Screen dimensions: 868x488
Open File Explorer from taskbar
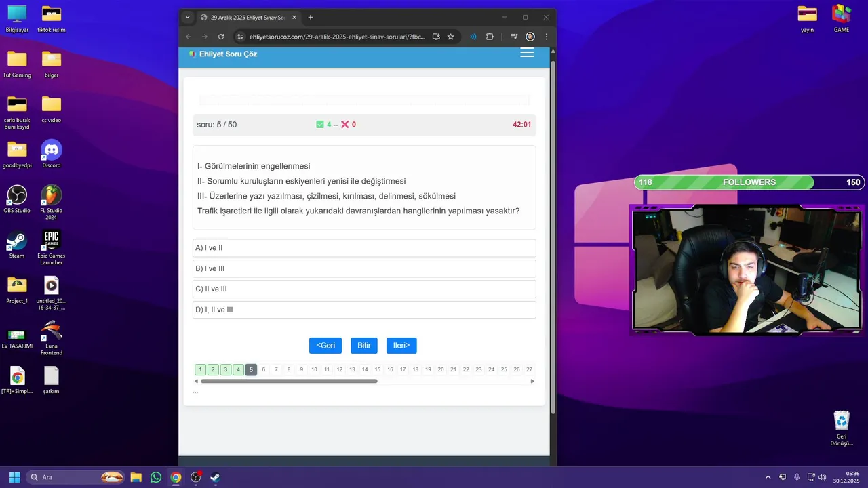pos(136,477)
